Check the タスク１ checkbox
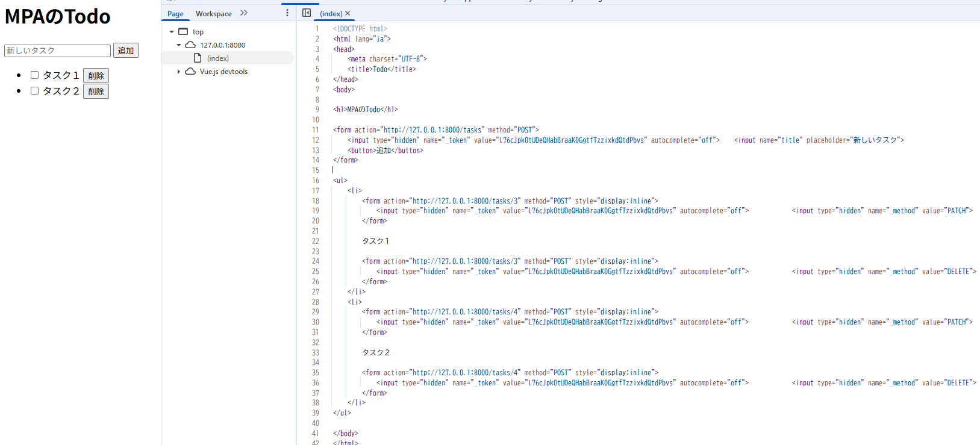 click(35, 75)
